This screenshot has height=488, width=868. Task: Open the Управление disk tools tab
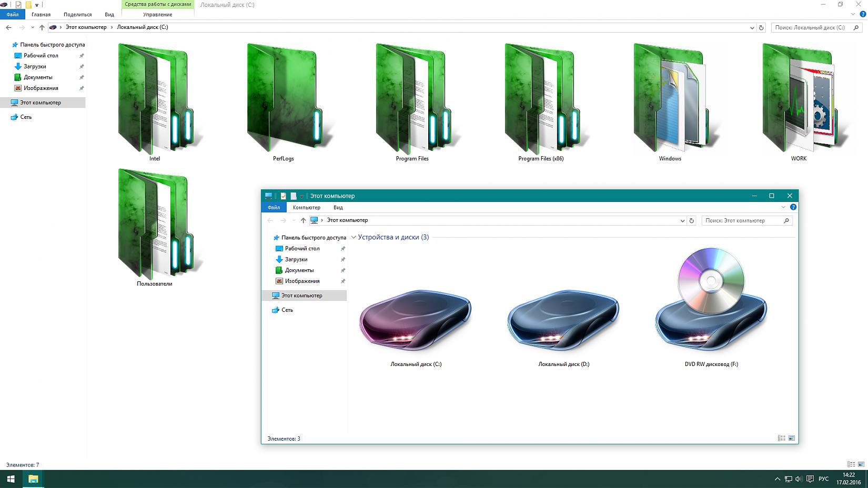click(158, 14)
